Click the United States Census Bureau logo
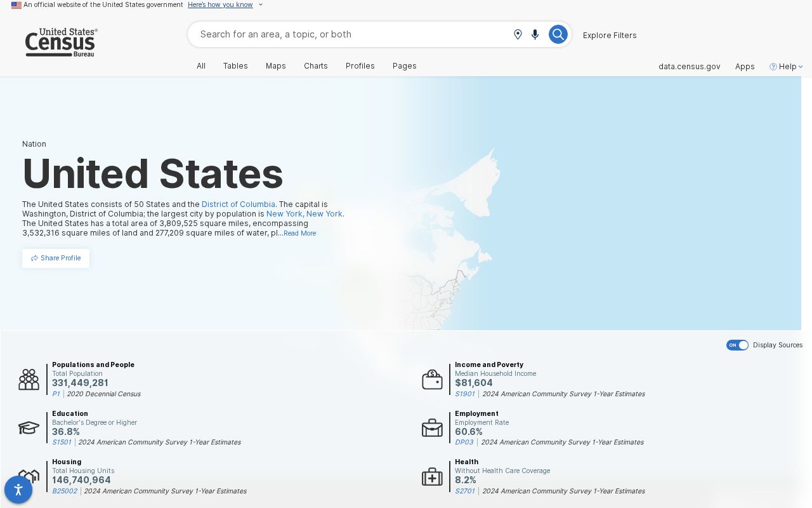 [61, 43]
